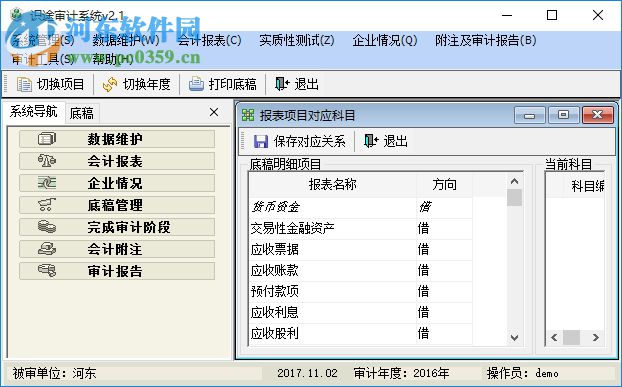
Task: Select the 货币资金 row
Action: 361,207
